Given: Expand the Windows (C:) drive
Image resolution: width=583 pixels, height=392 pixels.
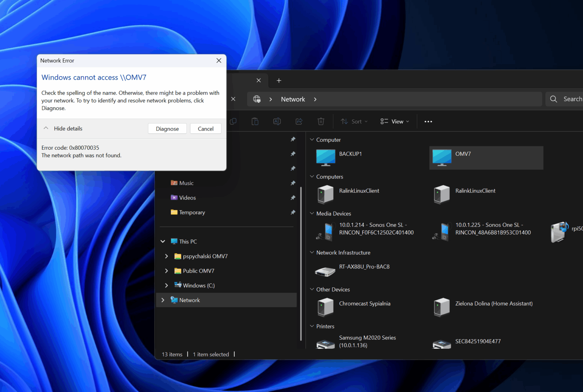Looking at the screenshot, I should [166, 285].
